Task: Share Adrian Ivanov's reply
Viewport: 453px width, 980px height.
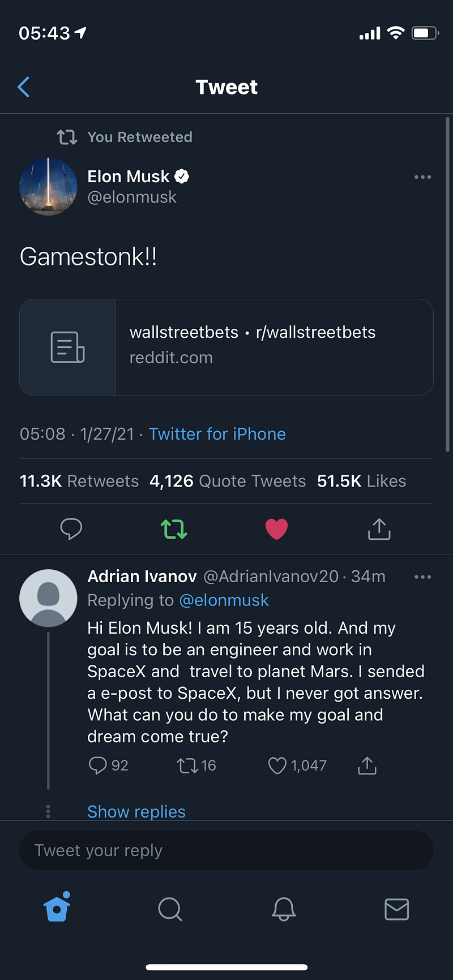Action: pos(367,766)
